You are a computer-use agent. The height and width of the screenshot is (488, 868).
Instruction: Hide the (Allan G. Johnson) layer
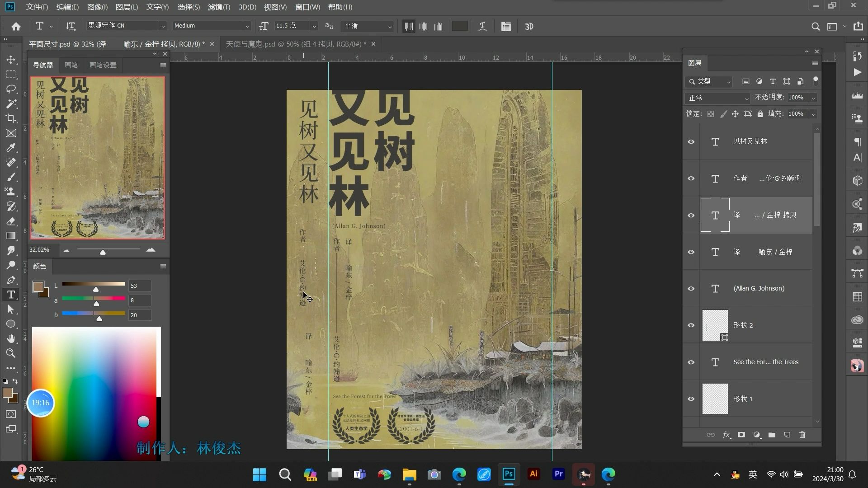(691, 289)
